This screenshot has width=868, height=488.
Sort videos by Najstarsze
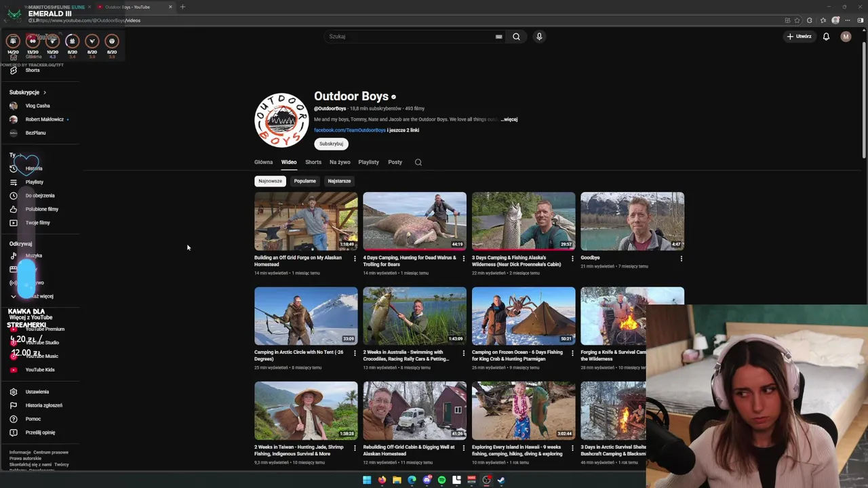[339, 181]
